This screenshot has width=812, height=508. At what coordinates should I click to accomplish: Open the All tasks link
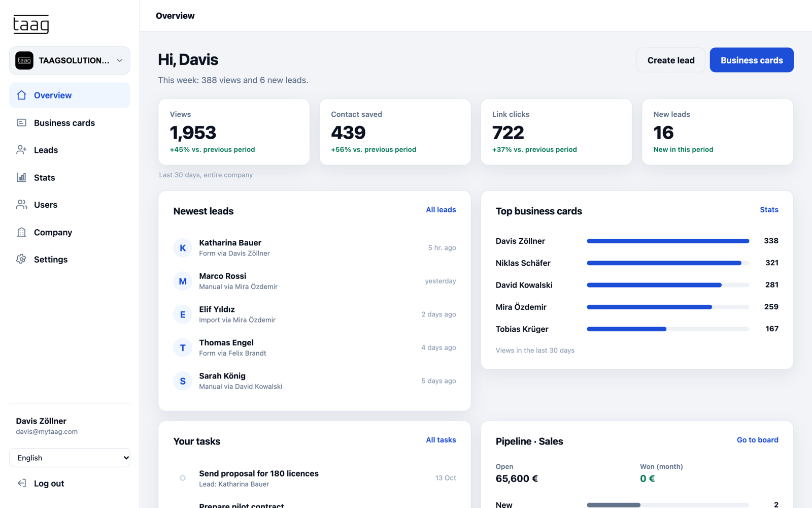click(x=441, y=440)
